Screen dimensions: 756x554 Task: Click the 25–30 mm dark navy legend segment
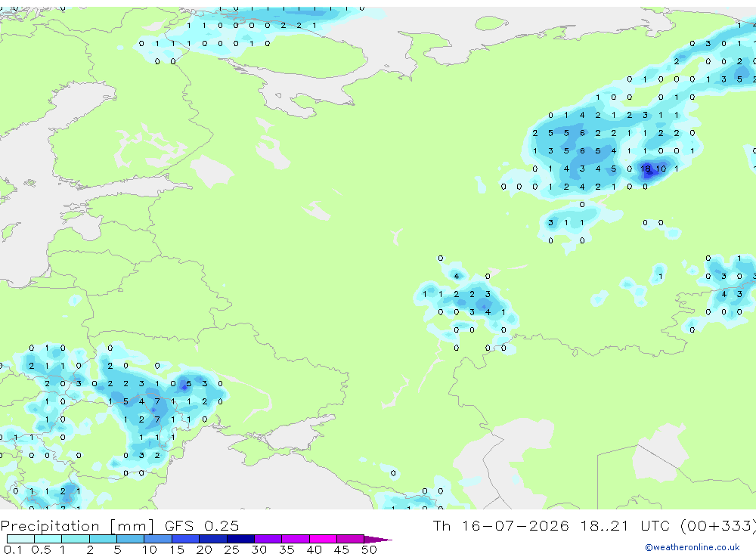coord(240,539)
